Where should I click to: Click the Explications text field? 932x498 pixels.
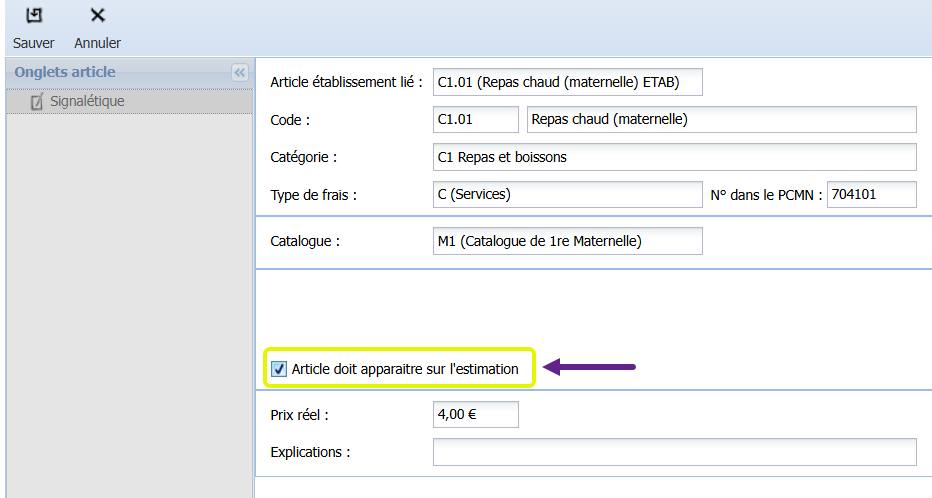click(675, 452)
